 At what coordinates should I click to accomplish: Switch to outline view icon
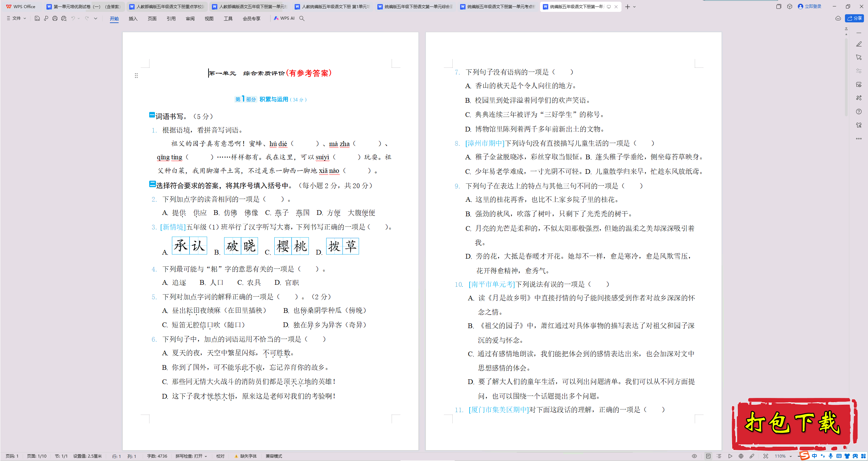pos(719,456)
